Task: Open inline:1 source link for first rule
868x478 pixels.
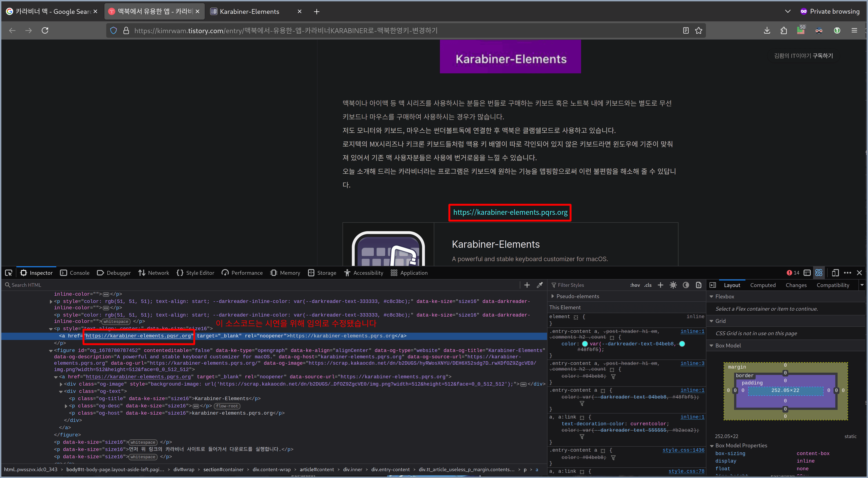Action: pos(692,331)
